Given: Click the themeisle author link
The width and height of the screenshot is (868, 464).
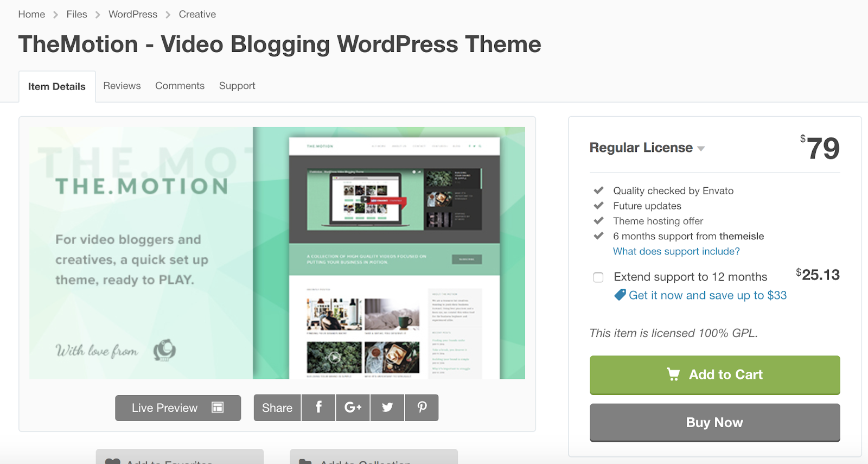Looking at the screenshot, I should click(x=742, y=236).
